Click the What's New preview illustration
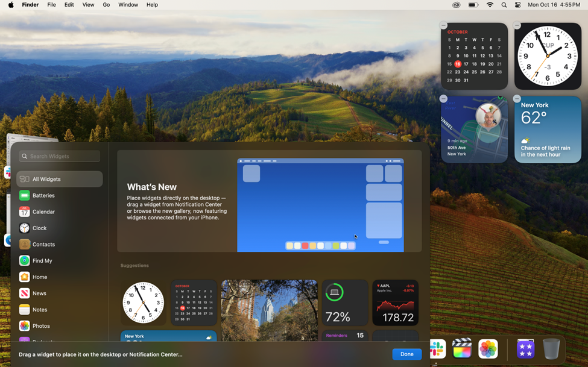The image size is (588, 367). pos(320,205)
